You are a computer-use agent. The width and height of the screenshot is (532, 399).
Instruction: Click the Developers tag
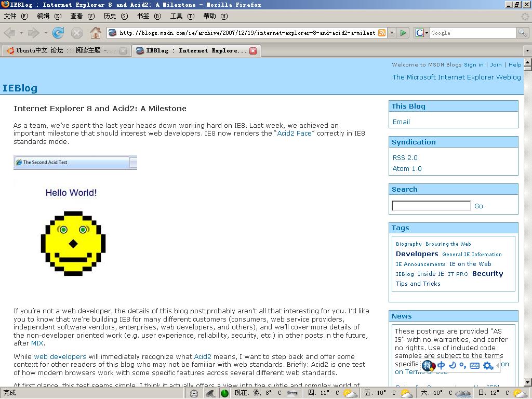click(417, 254)
